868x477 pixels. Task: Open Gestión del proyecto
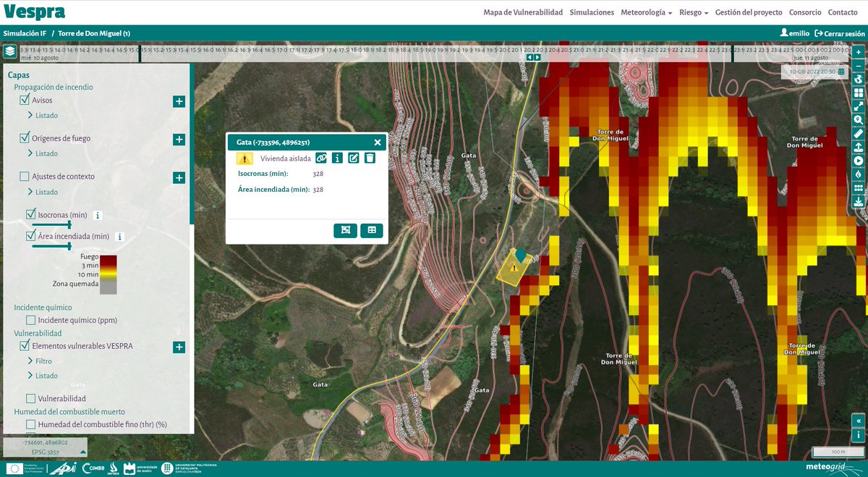[x=749, y=12]
